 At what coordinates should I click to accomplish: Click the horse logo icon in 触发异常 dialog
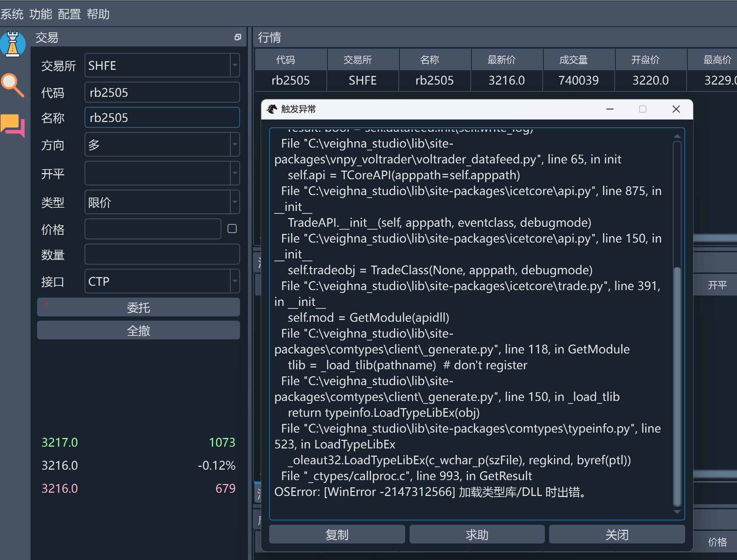point(272,109)
